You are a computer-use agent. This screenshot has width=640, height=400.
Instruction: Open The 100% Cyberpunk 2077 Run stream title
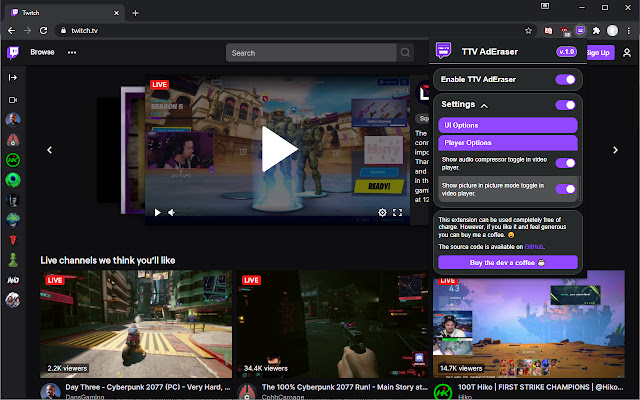(344, 387)
